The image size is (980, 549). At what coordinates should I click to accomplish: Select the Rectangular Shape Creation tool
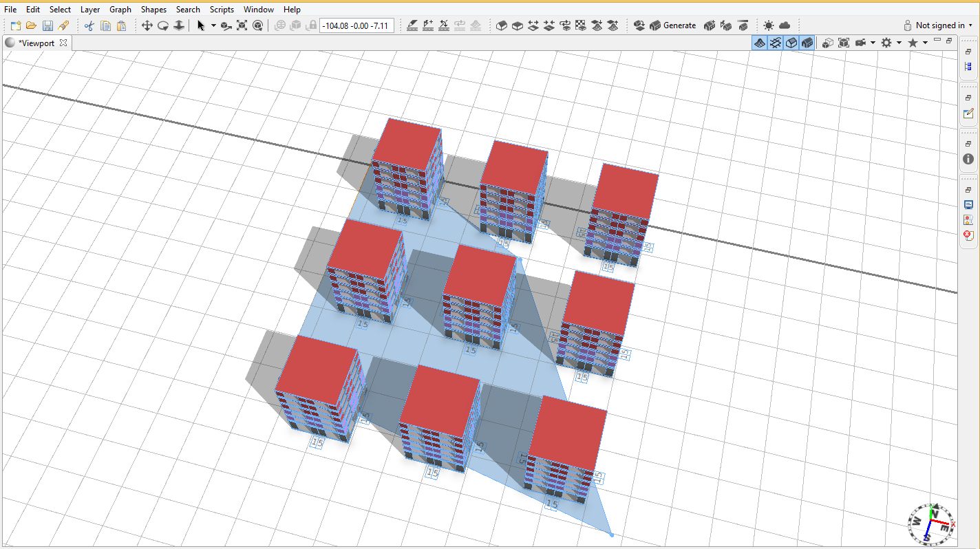point(518,25)
